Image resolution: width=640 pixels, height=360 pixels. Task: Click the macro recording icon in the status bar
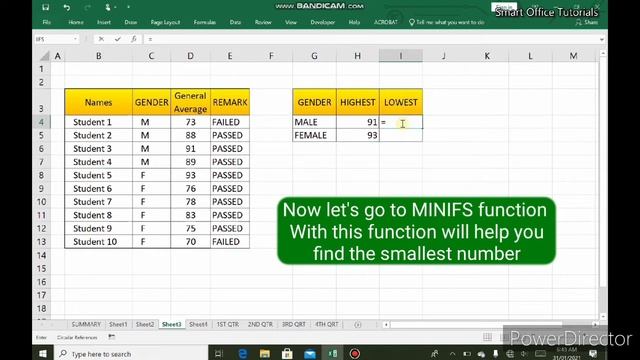111,337
